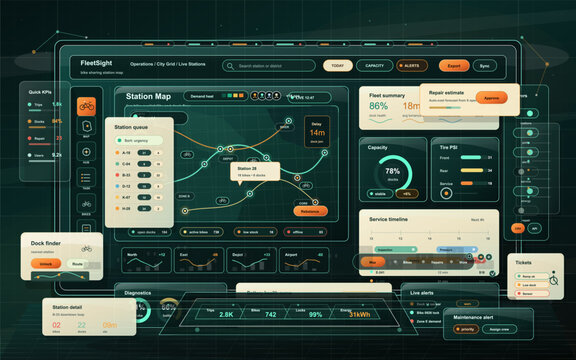Click the offline filter chip

pos(305,232)
